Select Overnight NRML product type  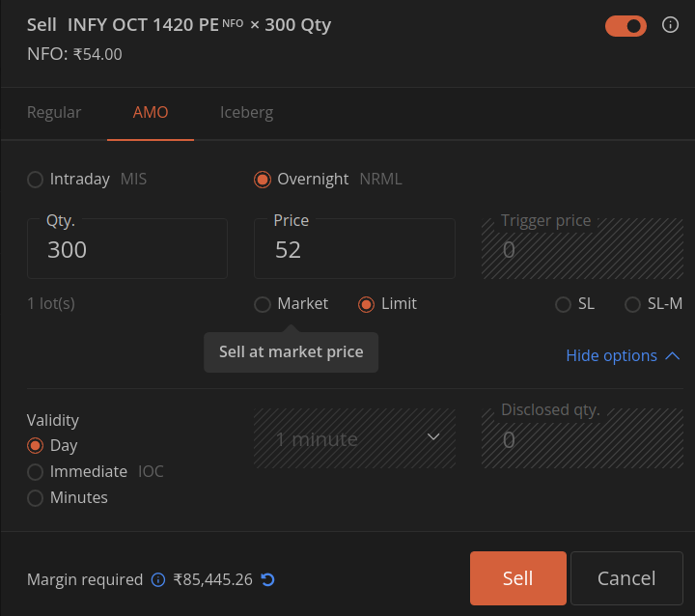[263, 179]
